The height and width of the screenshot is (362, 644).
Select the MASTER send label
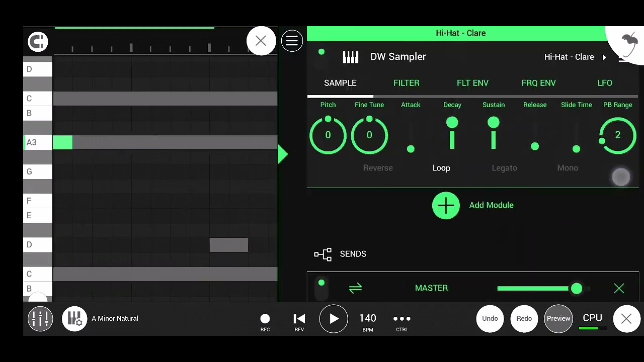tap(431, 288)
